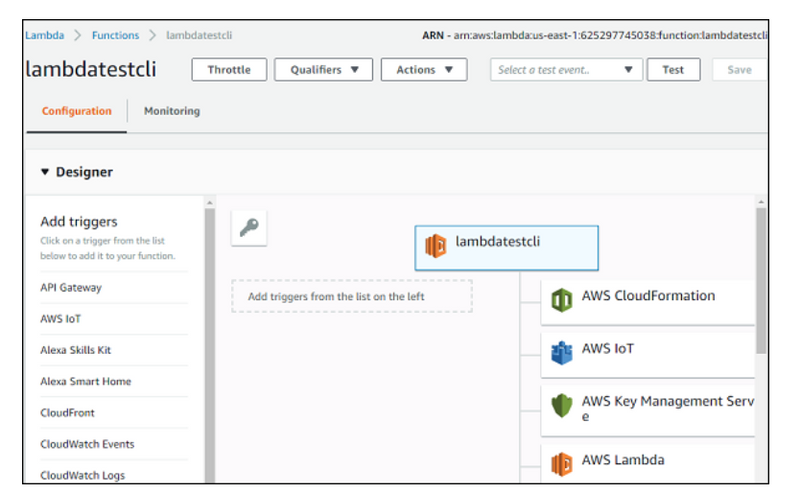Viewport: 800px width, 492px height.
Task: Click the Add triggers placeholder box
Action: [352, 296]
